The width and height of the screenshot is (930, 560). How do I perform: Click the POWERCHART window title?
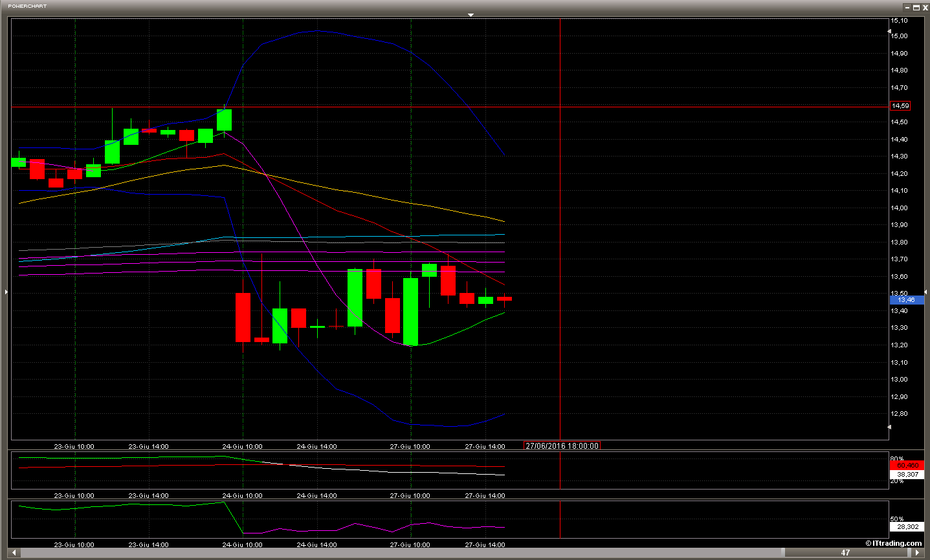(x=27, y=6)
